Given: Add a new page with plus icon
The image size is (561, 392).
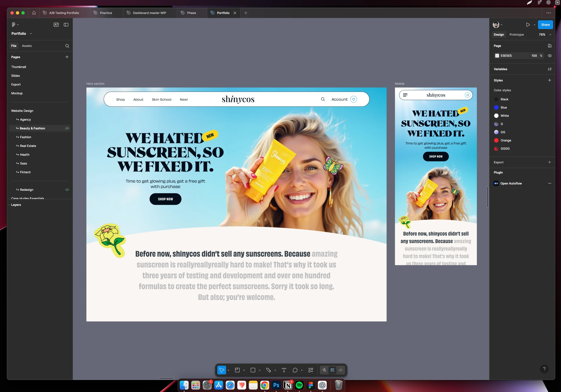Looking at the screenshot, I should pos(67,57).
